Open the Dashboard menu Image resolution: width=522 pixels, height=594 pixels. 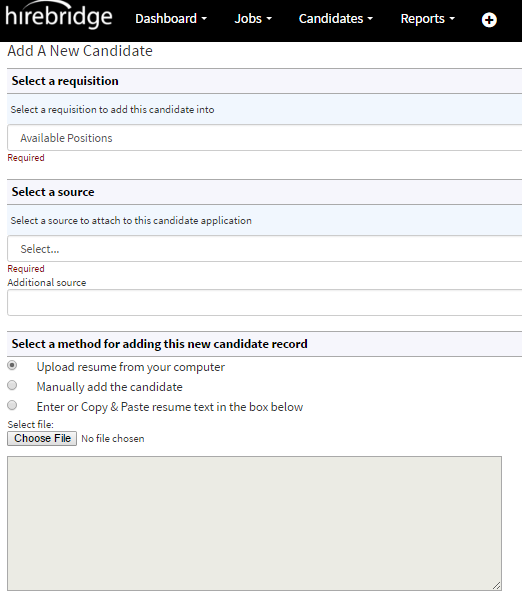pyautogui.click(x=171, y=19)
